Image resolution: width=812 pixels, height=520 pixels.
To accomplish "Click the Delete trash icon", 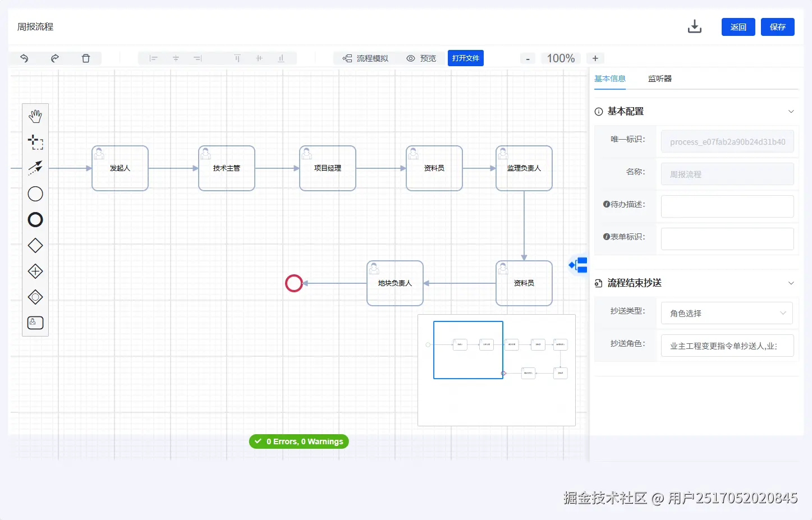I will coord(86,58).
